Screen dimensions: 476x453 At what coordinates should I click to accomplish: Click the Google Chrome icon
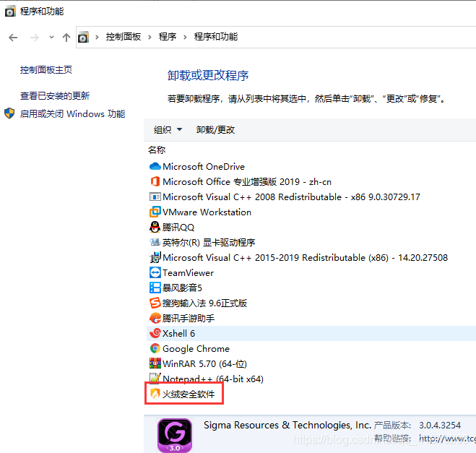[x=155, y=348]
